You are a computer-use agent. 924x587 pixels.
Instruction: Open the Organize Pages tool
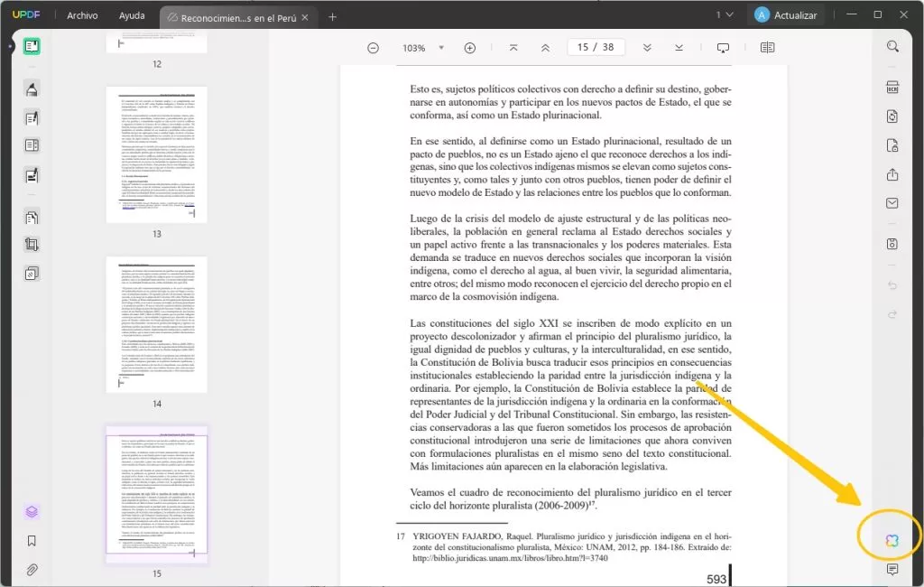(32, 217)
